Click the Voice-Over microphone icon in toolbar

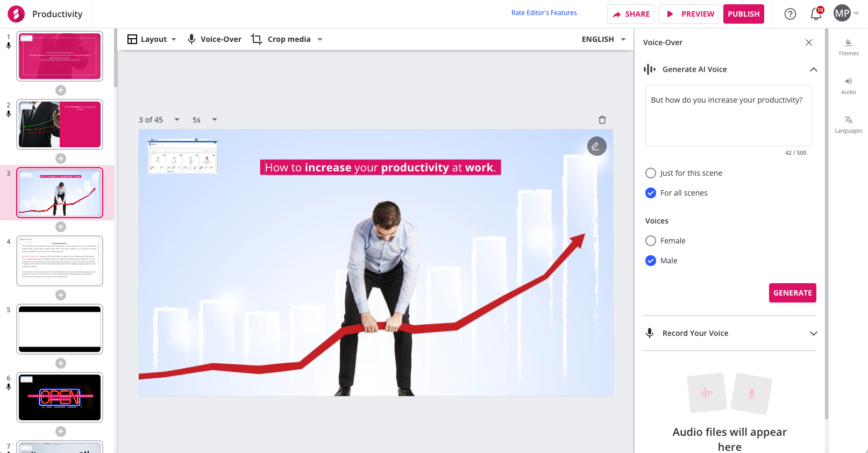[x=191, y=39]
